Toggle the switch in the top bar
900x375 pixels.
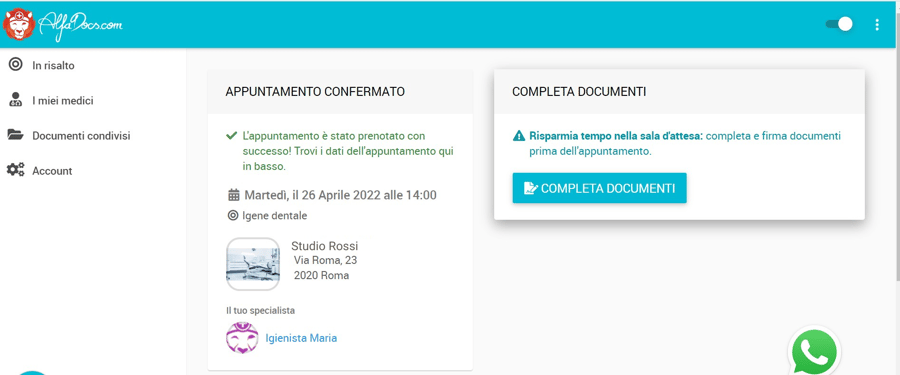839,24
